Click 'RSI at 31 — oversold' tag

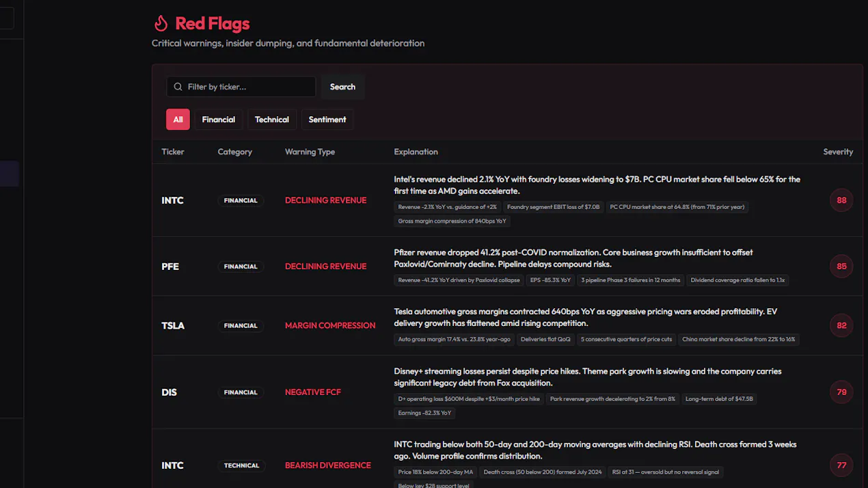(x=666, y=472)
